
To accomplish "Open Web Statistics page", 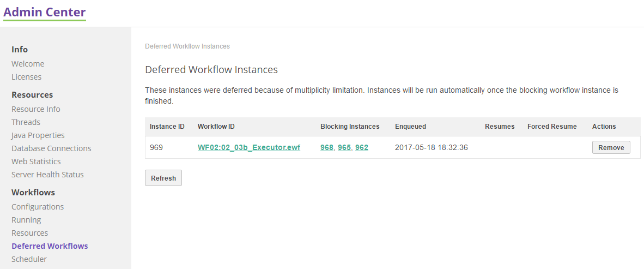I will point(36,162).
